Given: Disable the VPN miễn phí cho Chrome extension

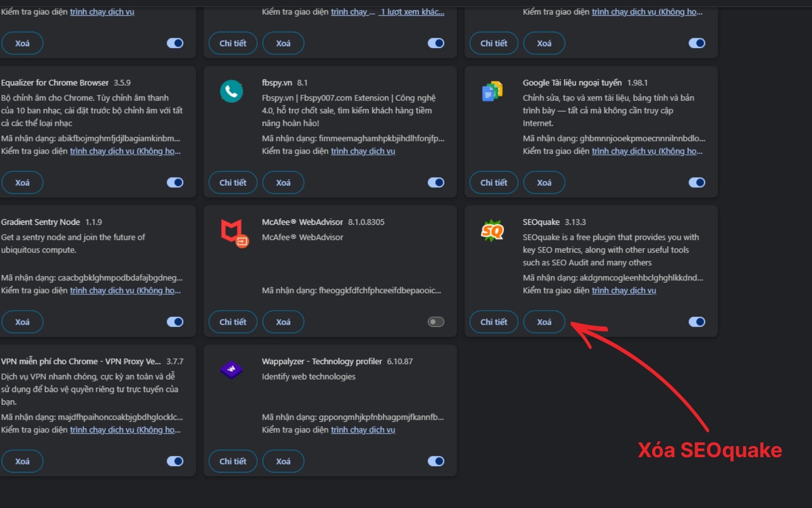Looking at the screenshot, I should (x=175, y=461).
